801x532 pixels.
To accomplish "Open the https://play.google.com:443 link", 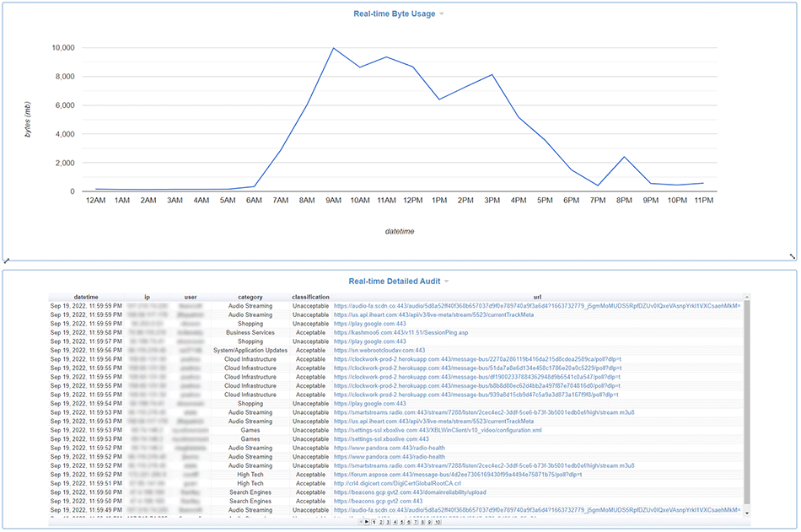I will (371, 324).
